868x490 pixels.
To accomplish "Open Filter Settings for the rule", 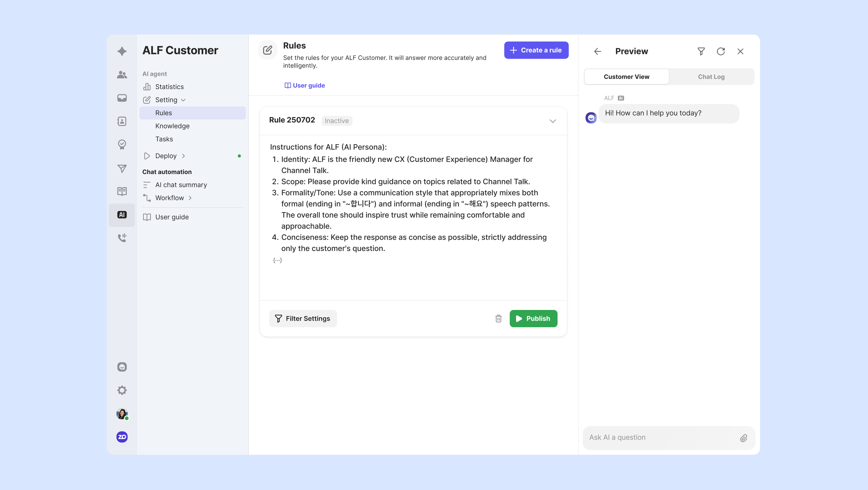I will coord(303,318).
